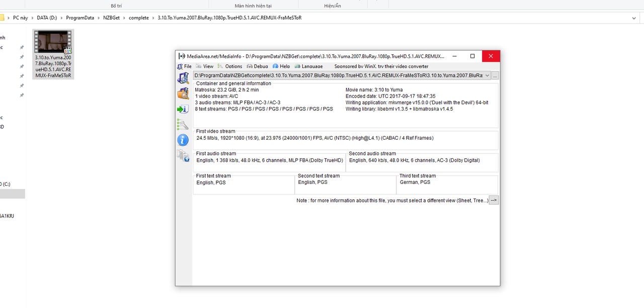Open Preferences via the wrench sidebar icon

(x=183, y=125)
